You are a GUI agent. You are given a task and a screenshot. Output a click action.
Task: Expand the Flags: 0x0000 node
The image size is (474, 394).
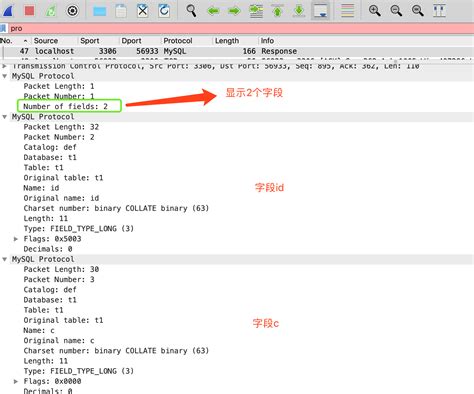[x=16, y=381]
